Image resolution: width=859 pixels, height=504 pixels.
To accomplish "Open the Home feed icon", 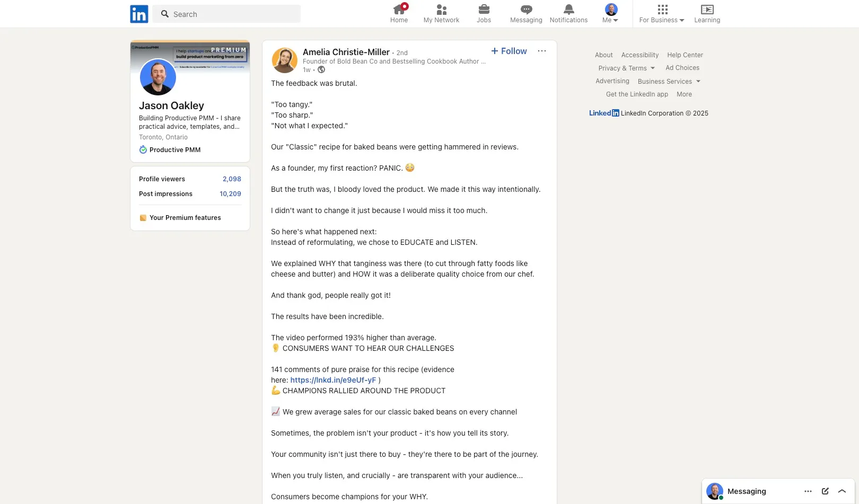I will (399, 10).
